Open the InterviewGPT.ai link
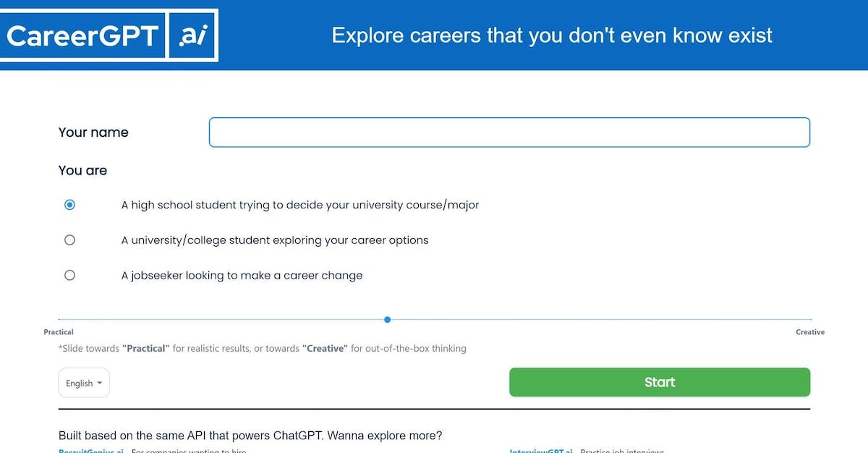The image size is (868, 453). pos(541,450)
